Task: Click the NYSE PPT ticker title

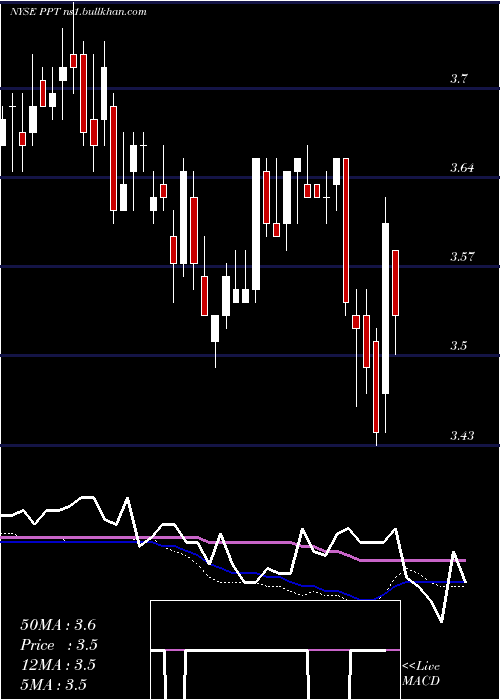Action: pos(78,12)
